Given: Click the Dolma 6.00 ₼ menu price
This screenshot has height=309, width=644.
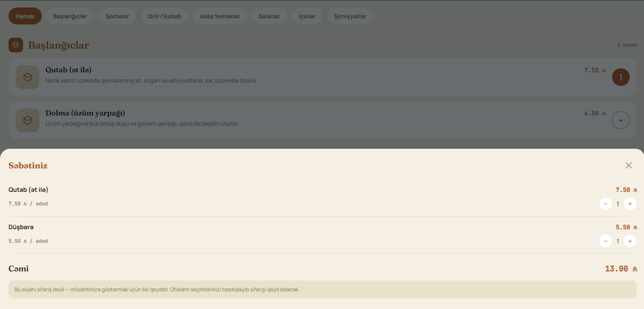Looking at the screenshot, I should [595, 113].
